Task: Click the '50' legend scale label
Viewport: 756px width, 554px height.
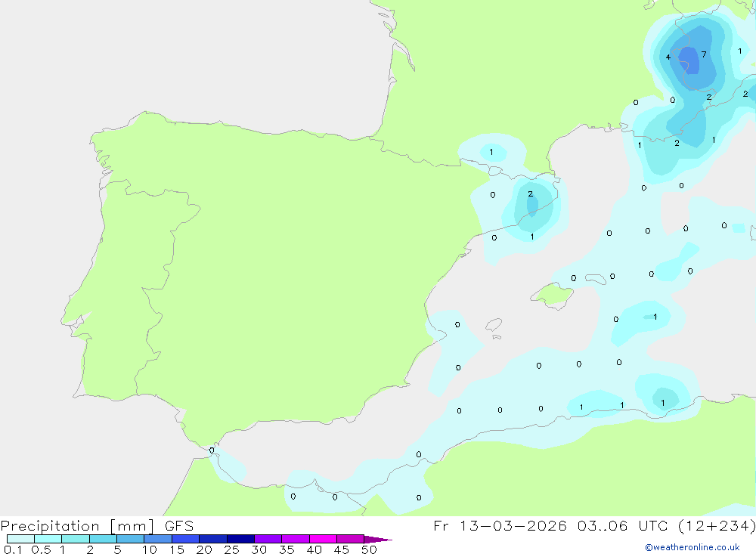Action: coord(369,549)
